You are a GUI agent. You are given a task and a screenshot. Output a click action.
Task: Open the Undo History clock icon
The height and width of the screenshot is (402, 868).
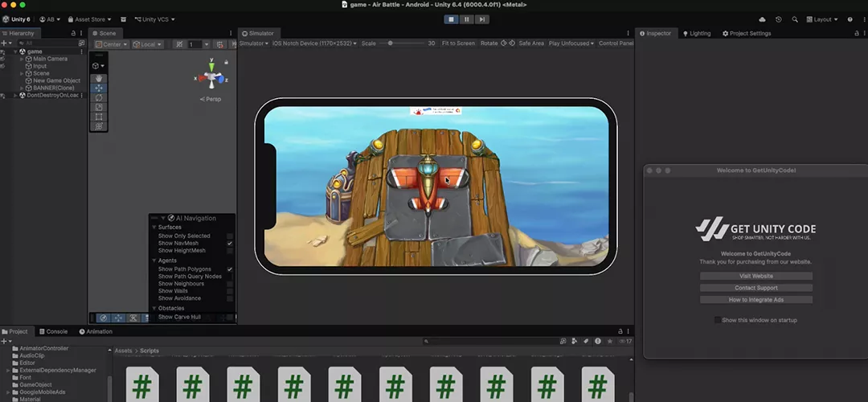coord(778,19)
